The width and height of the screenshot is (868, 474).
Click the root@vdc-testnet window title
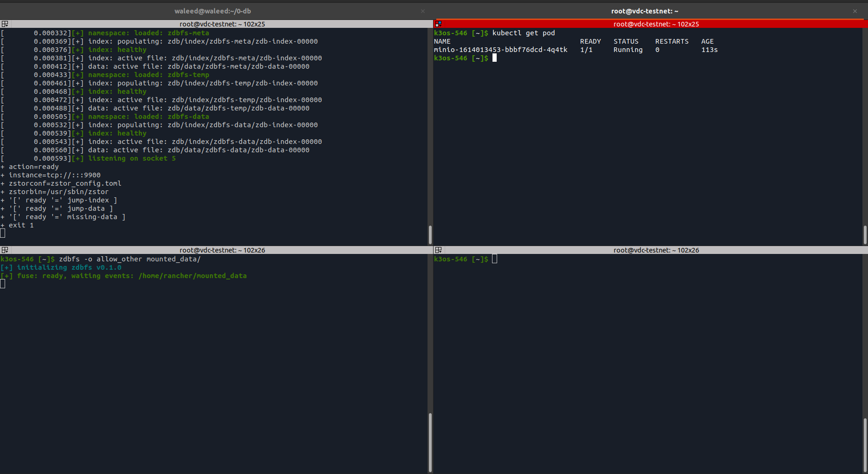tap(645, 11)
